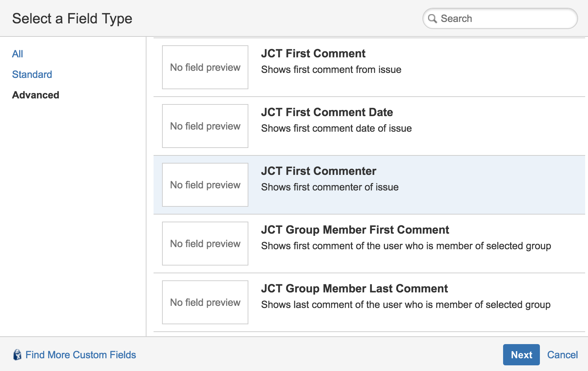Click the Next button
The height and width of the screenshot is (371, 588).
521,355
